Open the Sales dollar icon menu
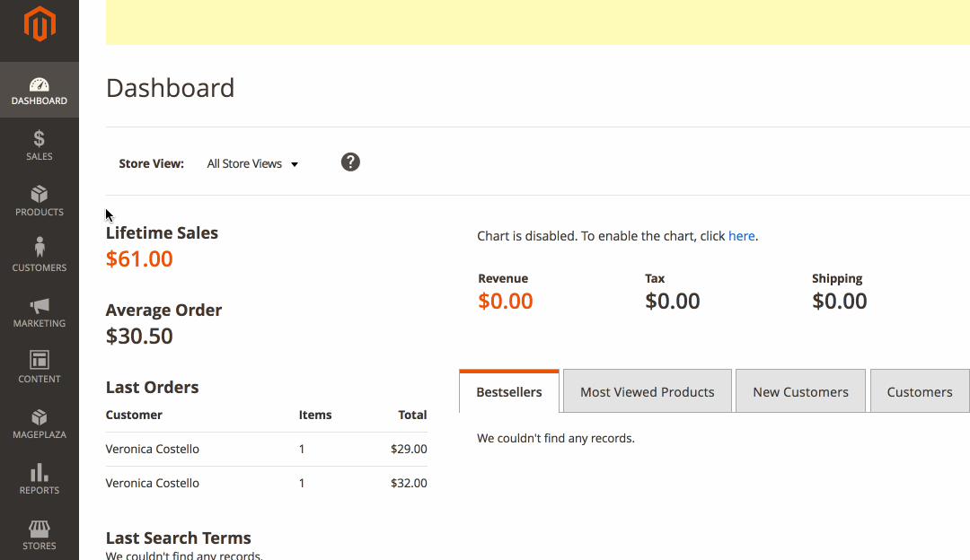Image resolution: width=970 pixels, height=560 pixels. [x=40, y=139]
